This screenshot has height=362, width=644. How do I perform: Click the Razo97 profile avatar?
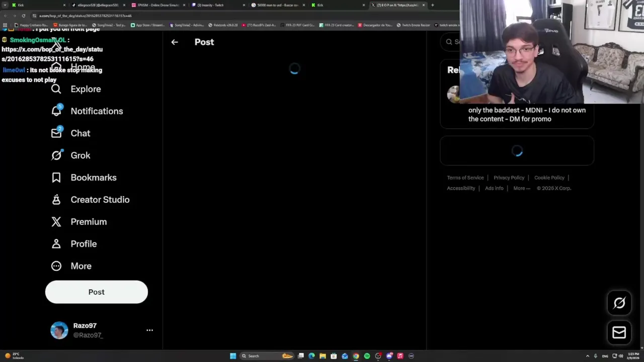[x=59, y=330]
